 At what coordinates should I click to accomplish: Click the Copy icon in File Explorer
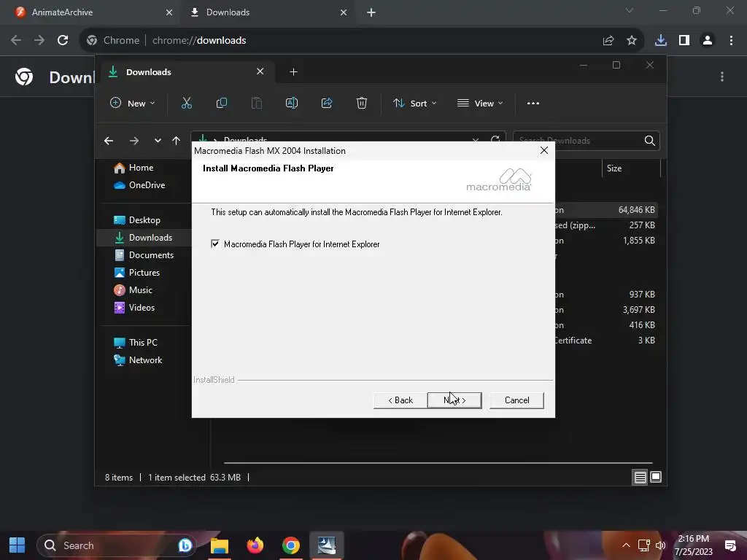222,103
